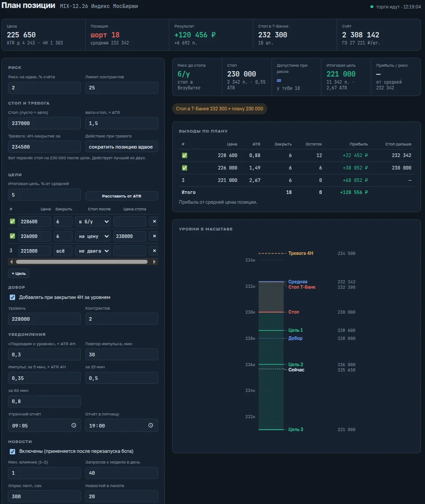
Task: Remove the 221000 target row
Action: 154,251
